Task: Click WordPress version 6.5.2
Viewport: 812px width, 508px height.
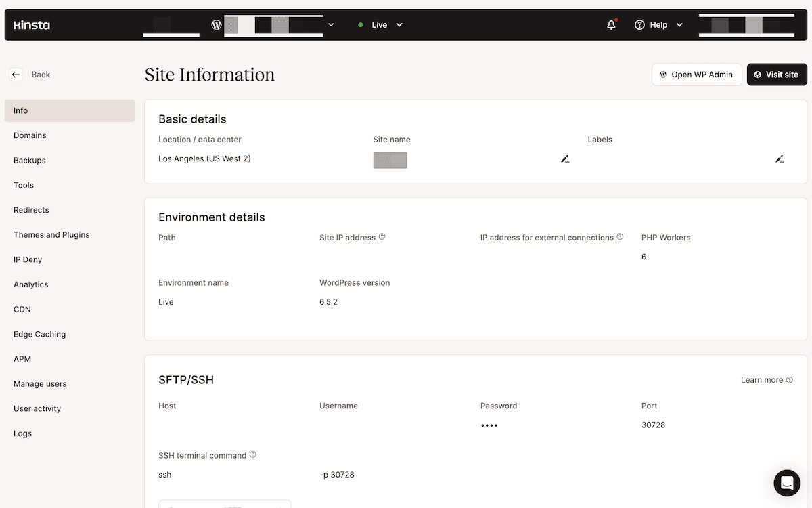Action: [x=328, y=302]
